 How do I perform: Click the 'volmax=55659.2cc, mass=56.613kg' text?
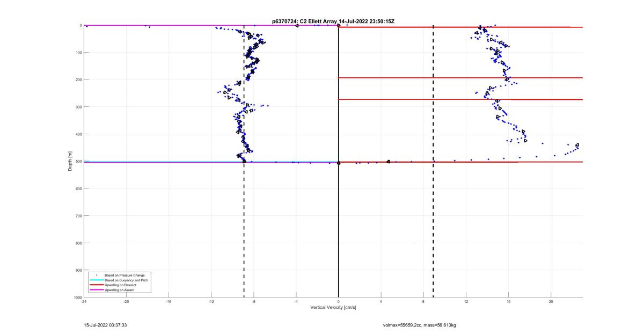click(x=419, y=325)
